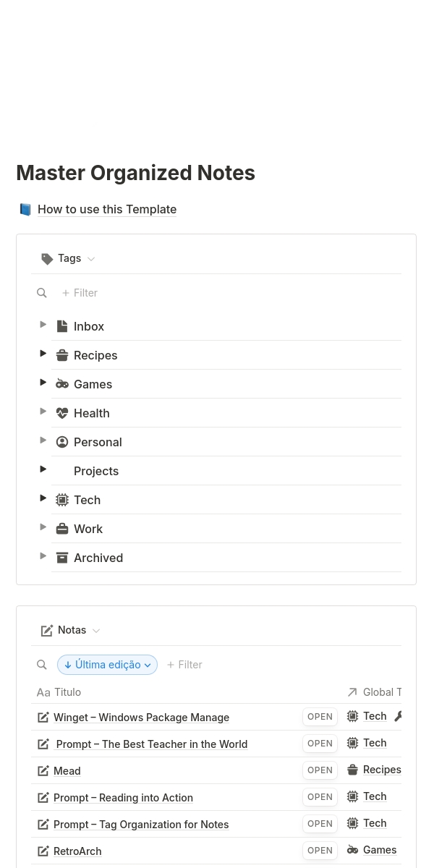Click the Health heartbeat icon
This screenshot has width=434, height=868.
pos(62,413)
